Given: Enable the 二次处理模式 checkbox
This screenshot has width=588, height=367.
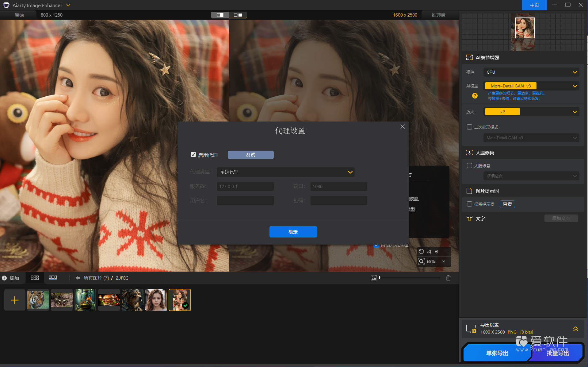Looking at the screenshot, I should click(x=469, y=127).
